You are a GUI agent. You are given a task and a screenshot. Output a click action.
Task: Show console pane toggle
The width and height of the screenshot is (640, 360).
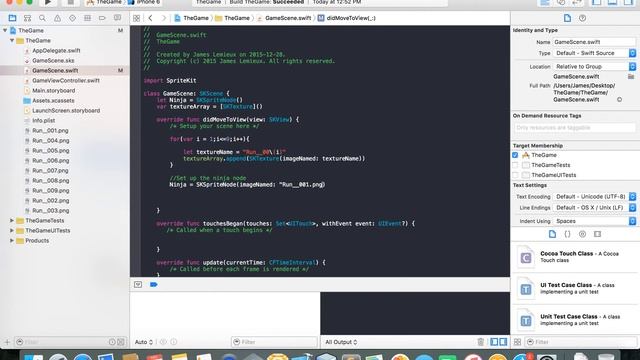pyautogui.click(x=503, y=342)
